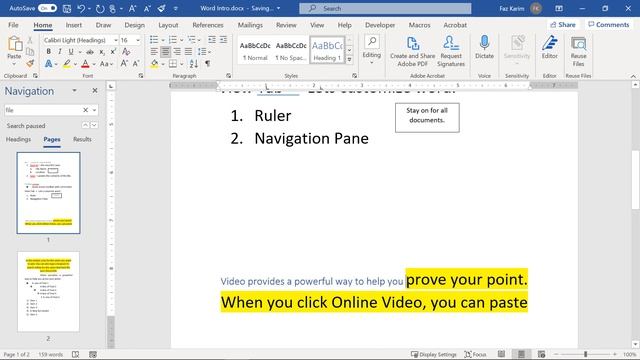640x360 pixels.
Task: Switch AutoSave toggle off
Action: coord(47,8)
